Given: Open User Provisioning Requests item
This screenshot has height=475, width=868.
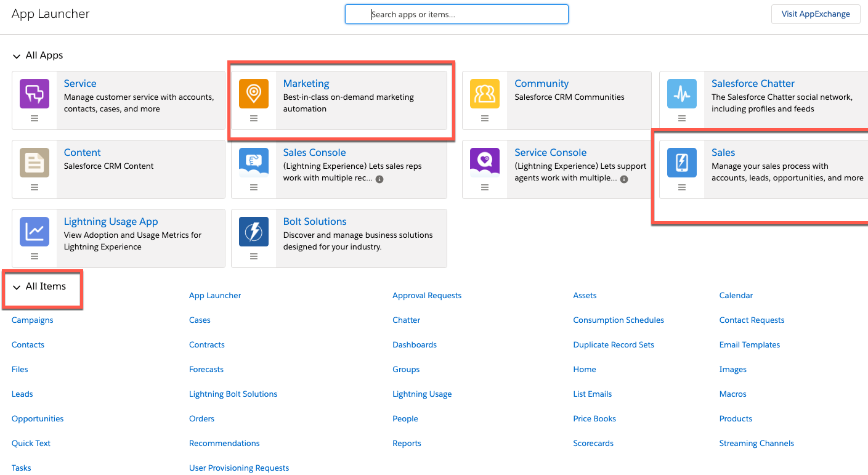Looking at the screenshot, I should [239, 468].
